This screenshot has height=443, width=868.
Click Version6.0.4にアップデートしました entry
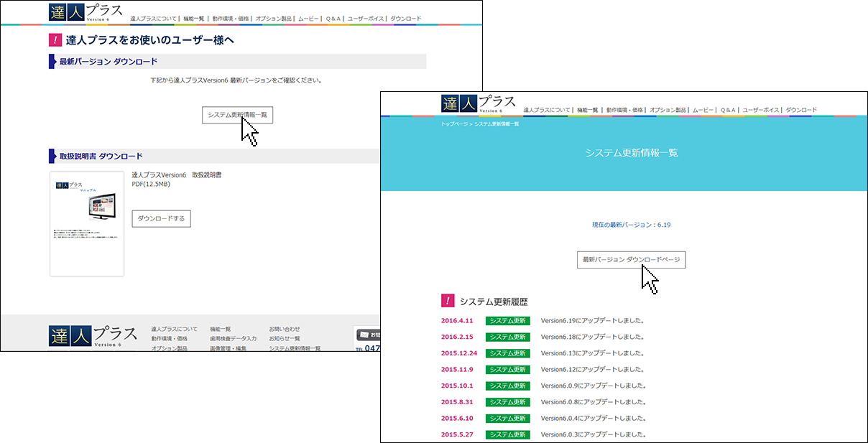(x=594, y=418)
